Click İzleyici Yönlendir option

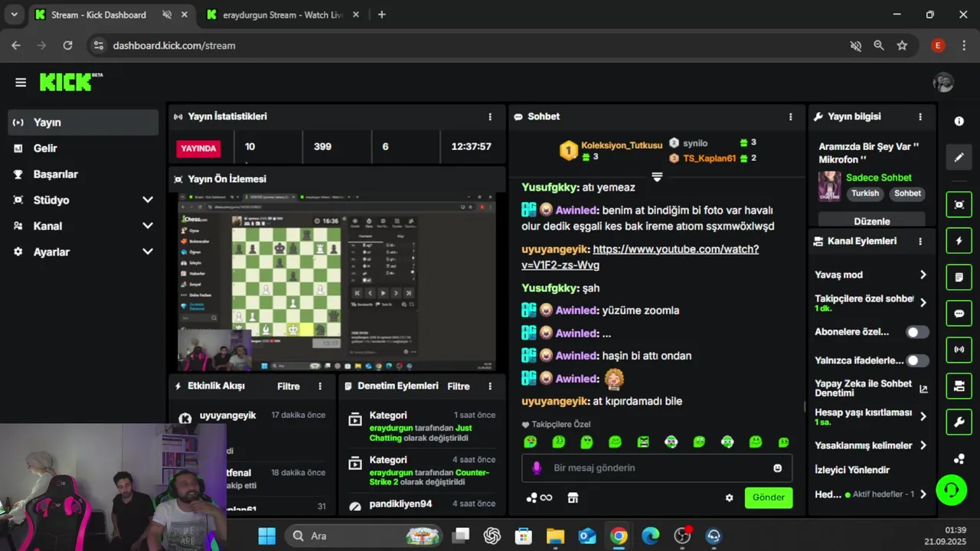point(852,470)
